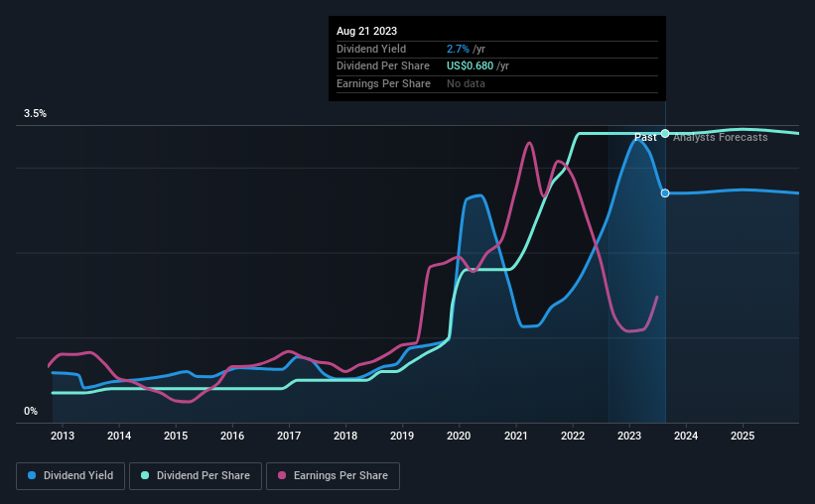Click the 3.5% y-axis label
Viewport: 815px width, 504px height.
35,113
